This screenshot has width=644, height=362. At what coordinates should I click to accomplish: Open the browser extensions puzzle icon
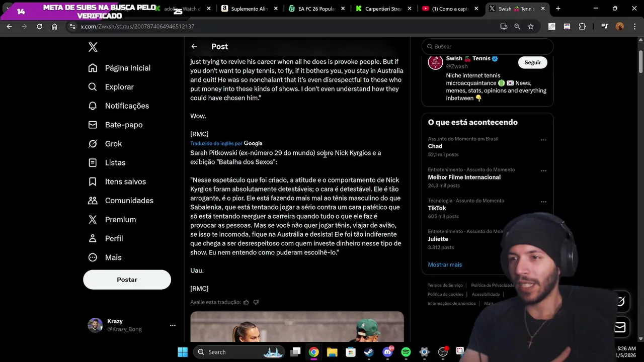(x=582, y=26)
